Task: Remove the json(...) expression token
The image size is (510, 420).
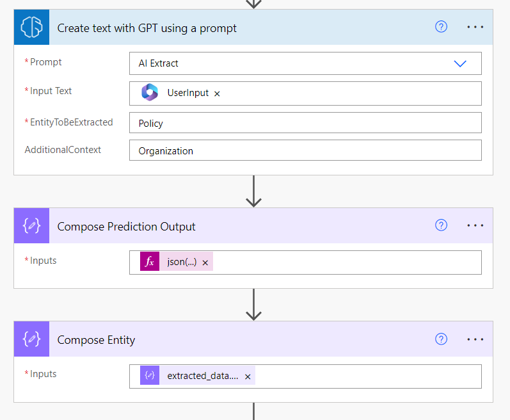Action: [205, 262]
